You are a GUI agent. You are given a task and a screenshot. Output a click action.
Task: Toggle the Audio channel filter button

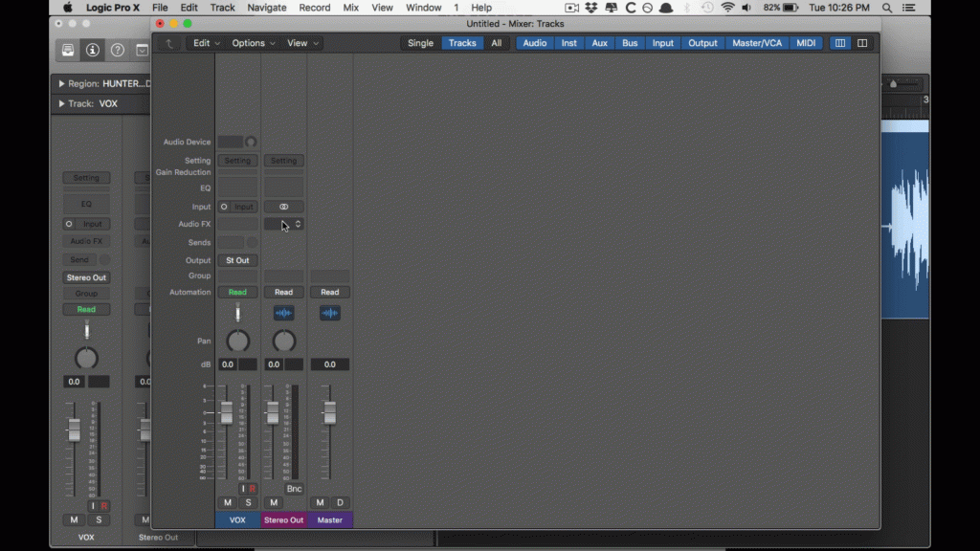click(534, 43)
